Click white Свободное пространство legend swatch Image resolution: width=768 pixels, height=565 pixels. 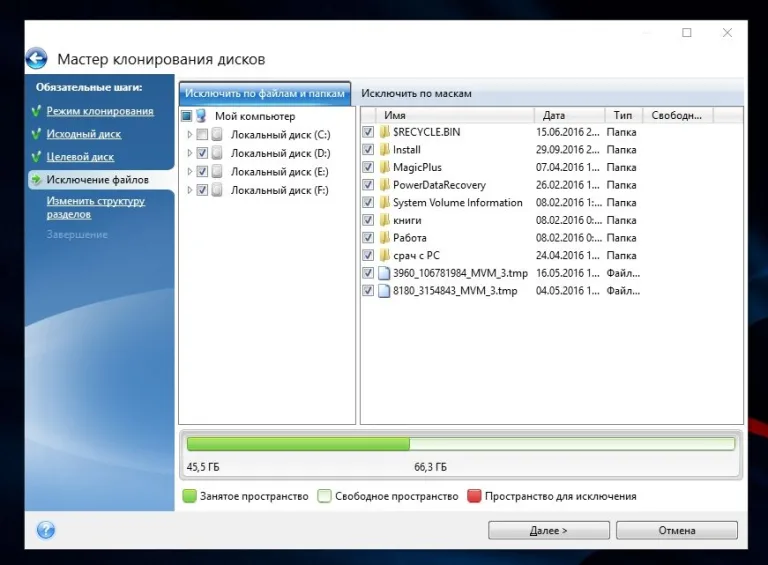point(324,496)
